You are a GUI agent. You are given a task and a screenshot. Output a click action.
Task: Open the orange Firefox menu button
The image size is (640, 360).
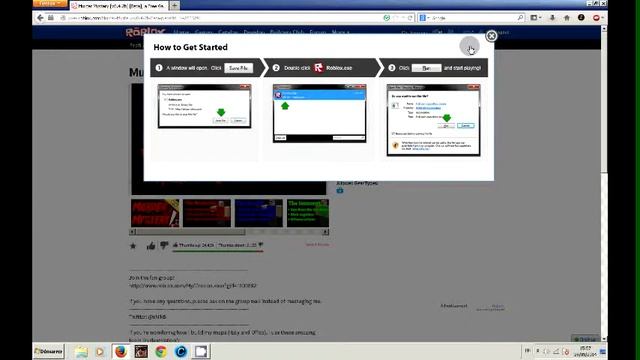[50, 3]
